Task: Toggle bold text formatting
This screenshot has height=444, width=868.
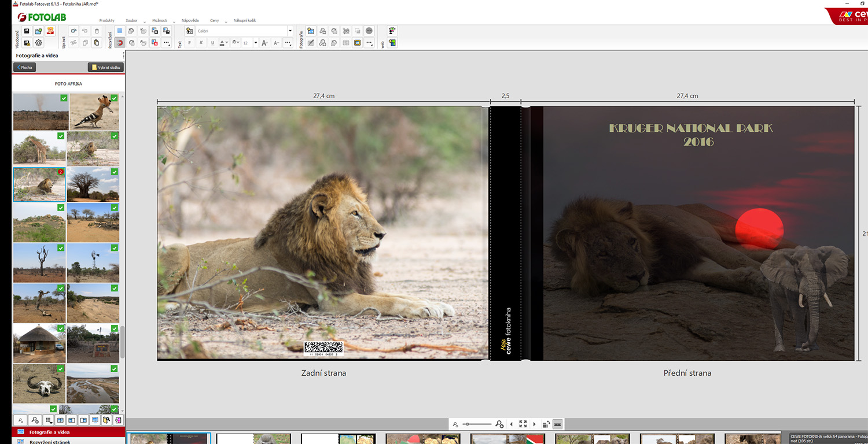Action: (x=189, y=43)
